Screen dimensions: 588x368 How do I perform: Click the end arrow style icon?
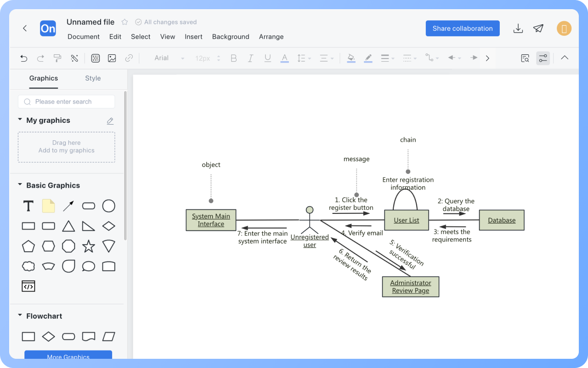pos(474,58)
